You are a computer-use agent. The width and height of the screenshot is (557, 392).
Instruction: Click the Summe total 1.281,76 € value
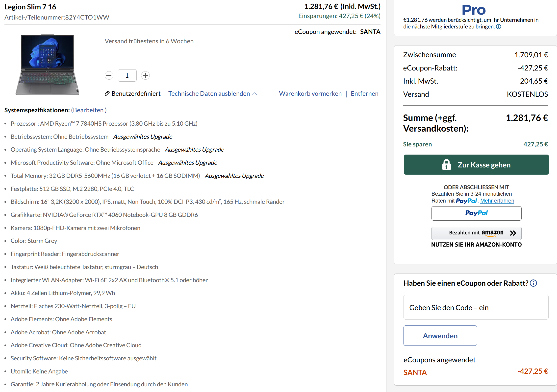click(527, 118)
